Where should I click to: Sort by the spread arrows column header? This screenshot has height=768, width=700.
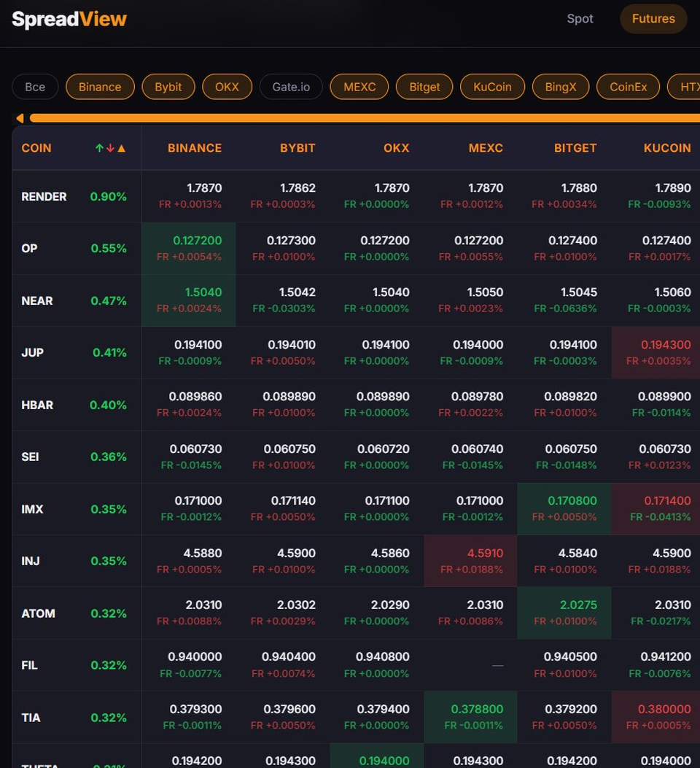pyautogui.click(x=110, y=148)
